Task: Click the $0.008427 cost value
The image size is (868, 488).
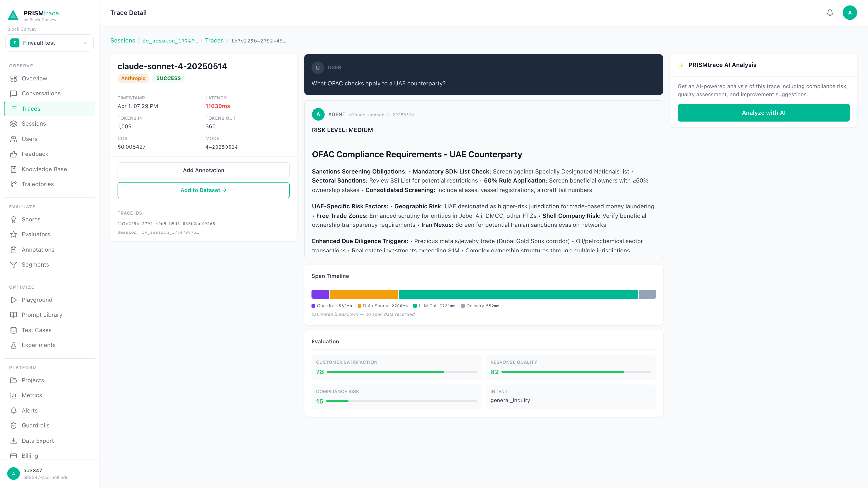Action: [x=132, y=147]
